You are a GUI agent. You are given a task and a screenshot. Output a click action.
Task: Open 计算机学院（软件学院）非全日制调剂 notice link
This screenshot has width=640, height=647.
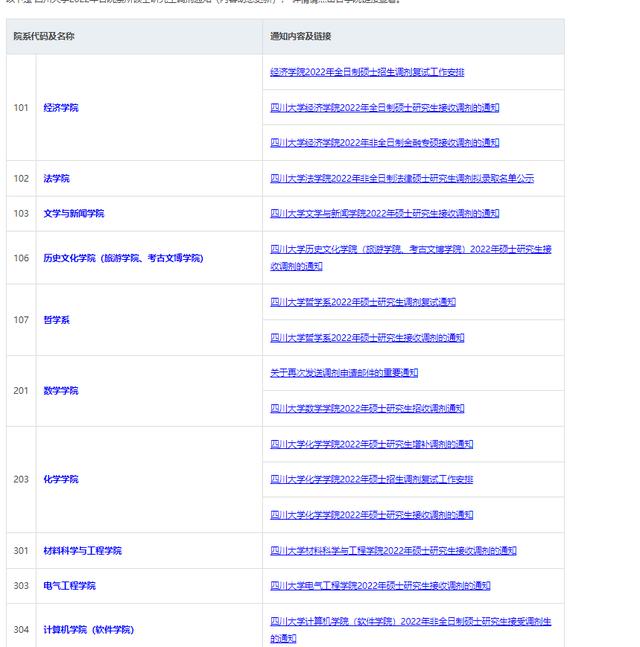pyautogui.click(x=410, y=622)
